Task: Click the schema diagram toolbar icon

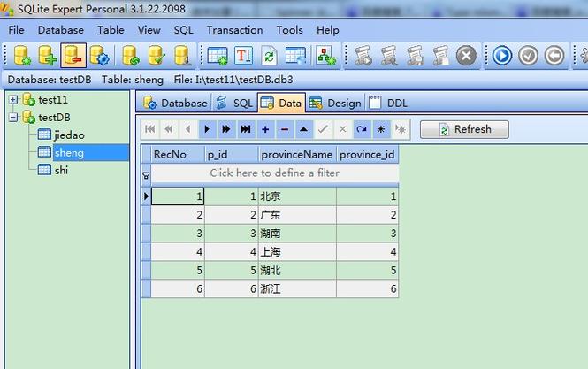Action: 325,56
